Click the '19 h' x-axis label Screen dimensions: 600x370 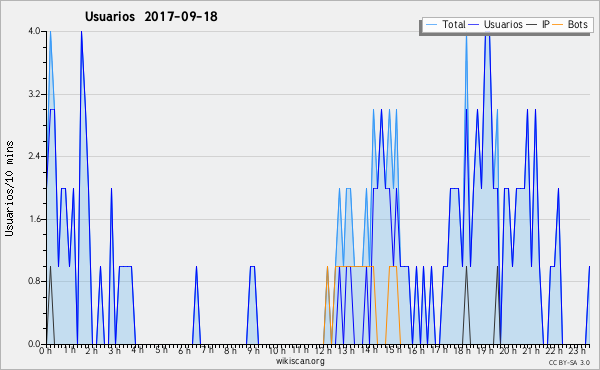485,351
